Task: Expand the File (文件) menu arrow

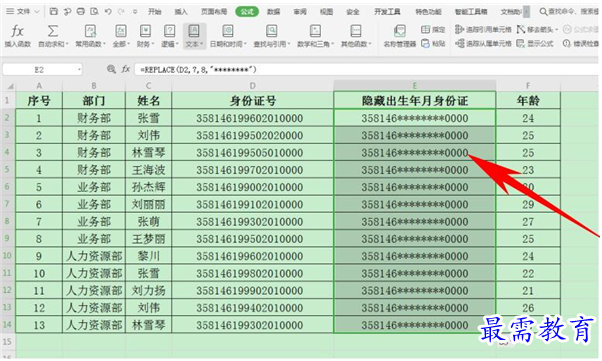Action: point(37,12)
